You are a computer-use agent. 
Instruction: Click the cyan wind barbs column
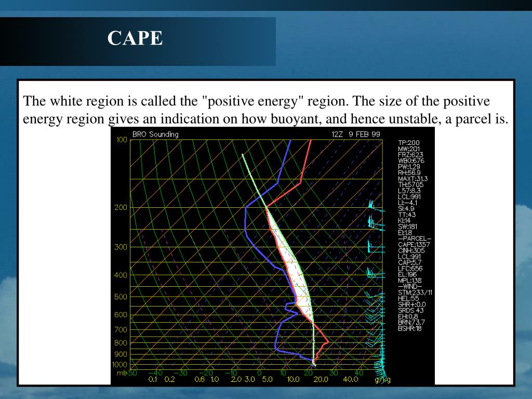pos(376,292)
